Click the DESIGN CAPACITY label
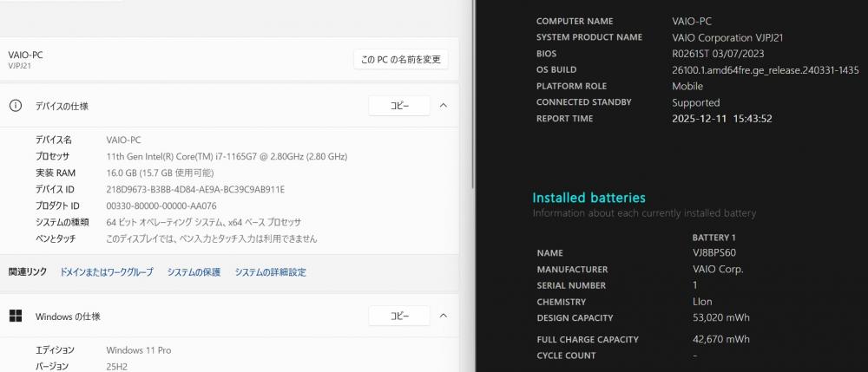 click(x=575, y=318)
